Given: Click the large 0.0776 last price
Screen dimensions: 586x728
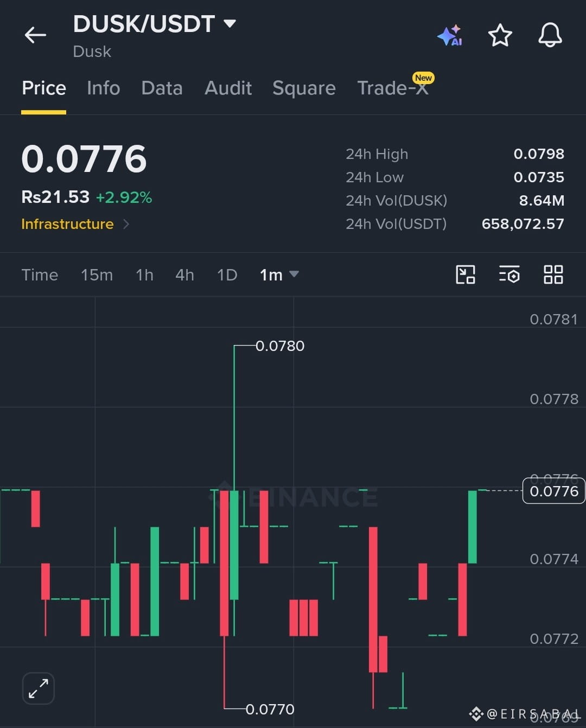Looking at the screenshot, I should [84, 159].
